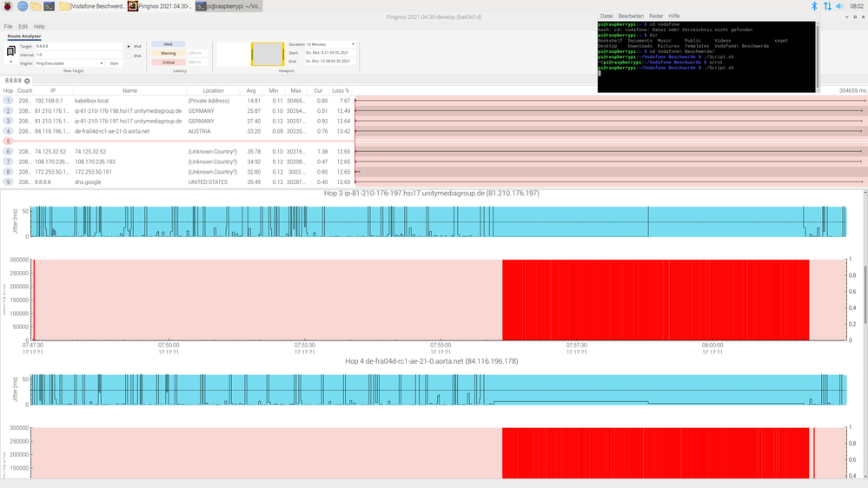Select the IPv4 radio button
868x488 pixels.
tap(129, 46)
